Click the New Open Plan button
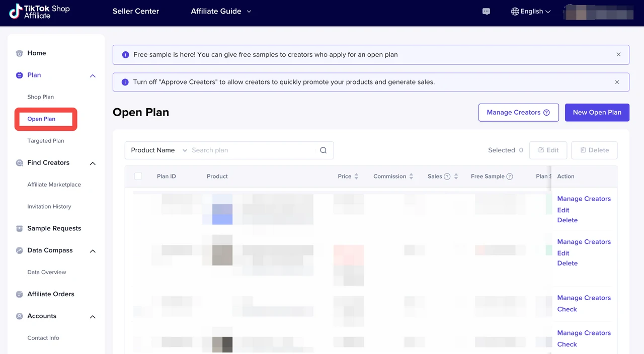644x354 pixels. (x=597, y=113)
